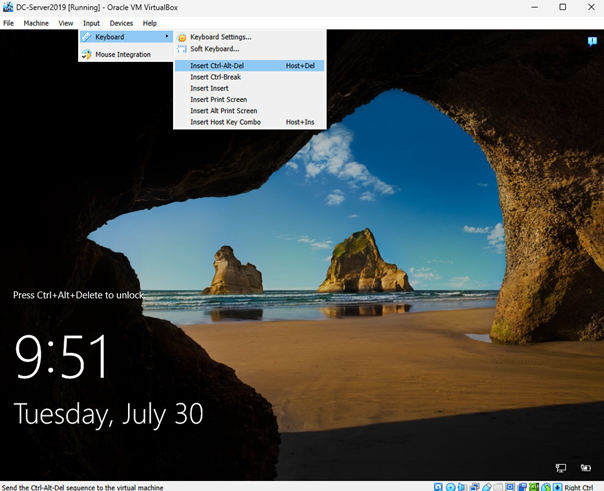Select Insert Host Key Combo

tap(226, 122)
